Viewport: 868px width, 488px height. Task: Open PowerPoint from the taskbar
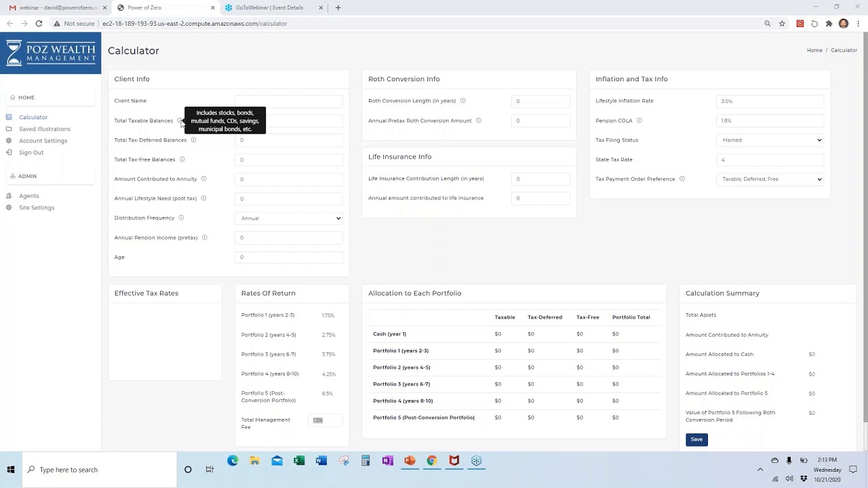(x=410, y=461)
